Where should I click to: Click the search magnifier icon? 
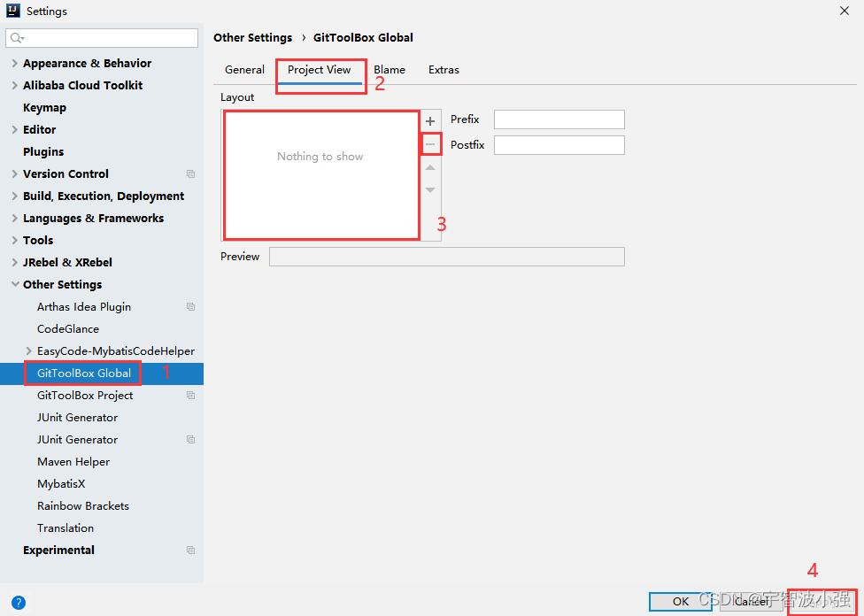click(17, 38)
